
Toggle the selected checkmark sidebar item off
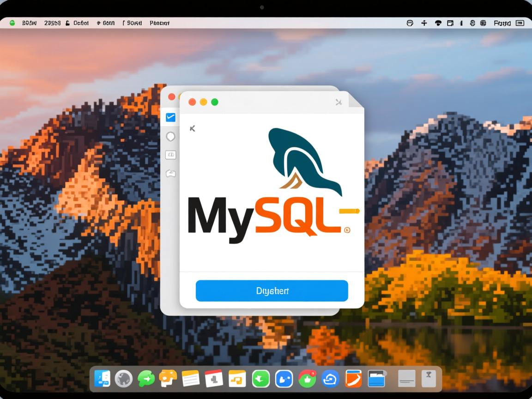click(171, 117)
